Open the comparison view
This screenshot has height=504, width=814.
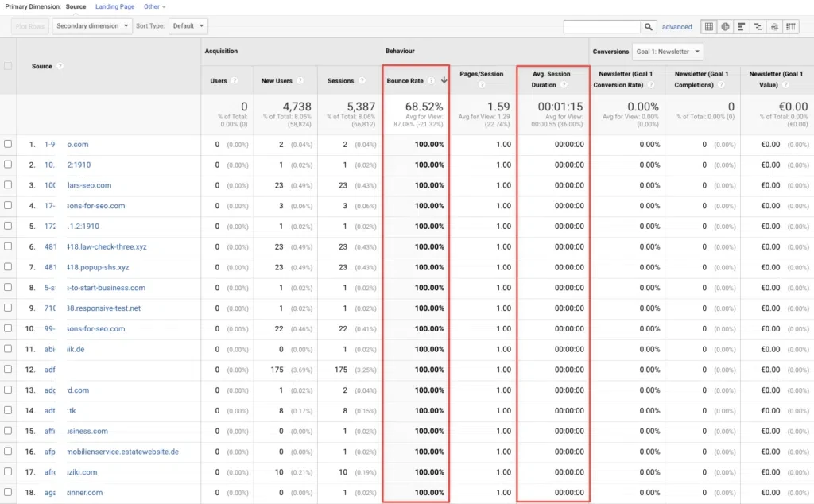(758, 26)
